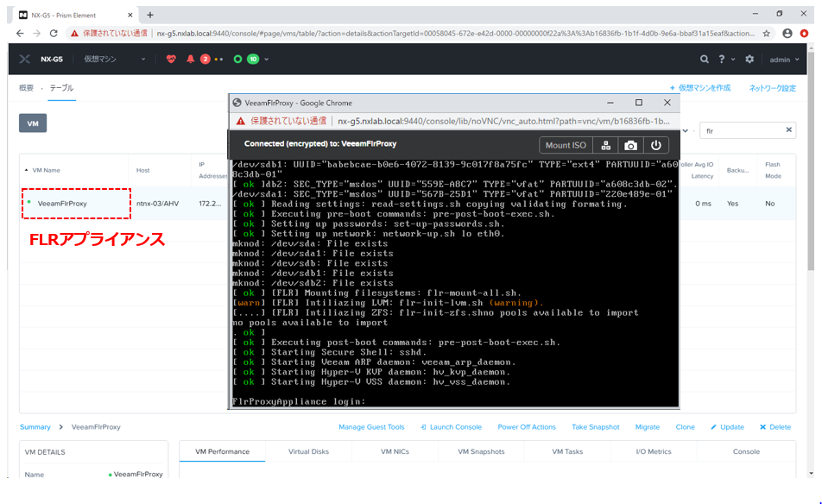Switch to the VM NICs tab

pos(395,451)
